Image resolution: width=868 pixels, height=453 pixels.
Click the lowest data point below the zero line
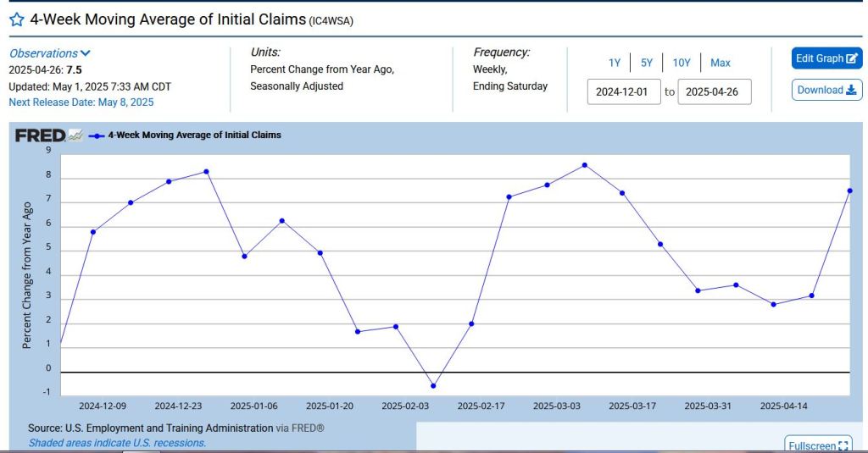point(433,386)
